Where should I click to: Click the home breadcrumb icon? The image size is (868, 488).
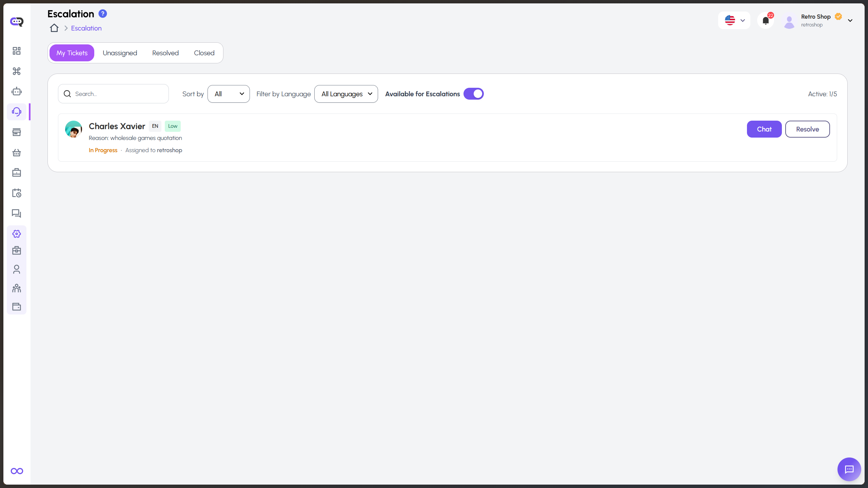click(x=54, y=28)
